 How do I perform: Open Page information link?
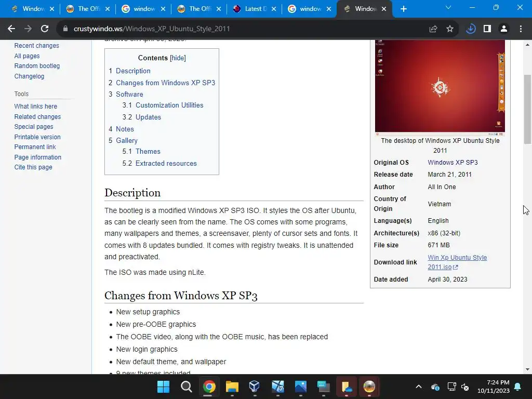pos(37,157)
